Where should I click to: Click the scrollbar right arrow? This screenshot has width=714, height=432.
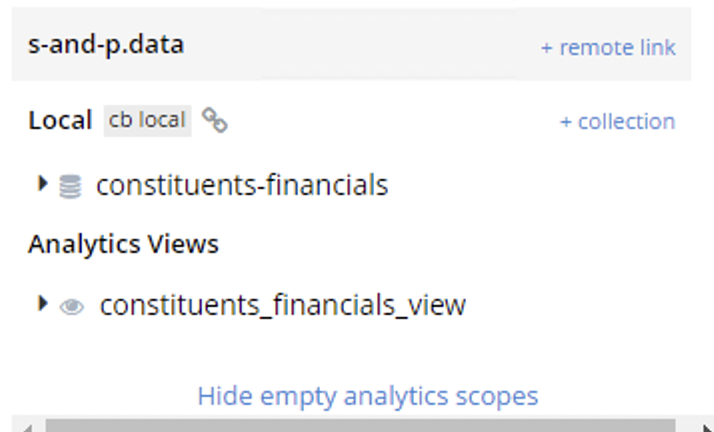(706, 427)
